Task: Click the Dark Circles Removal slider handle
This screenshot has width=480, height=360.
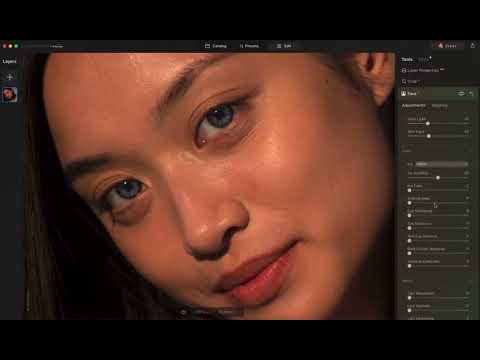Action: (410, 253)
